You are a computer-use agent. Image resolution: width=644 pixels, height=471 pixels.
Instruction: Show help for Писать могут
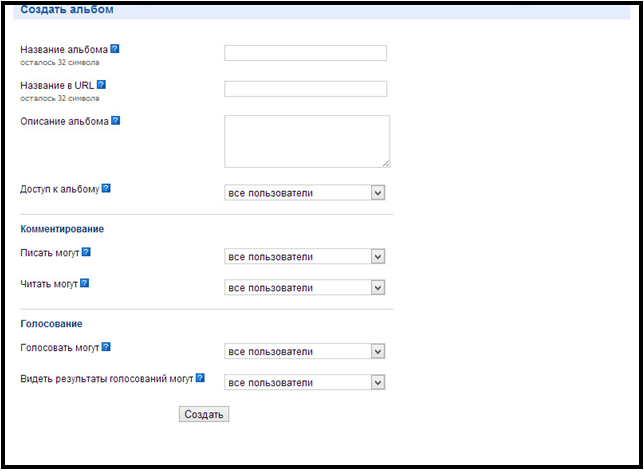click(x=86, y=252)
